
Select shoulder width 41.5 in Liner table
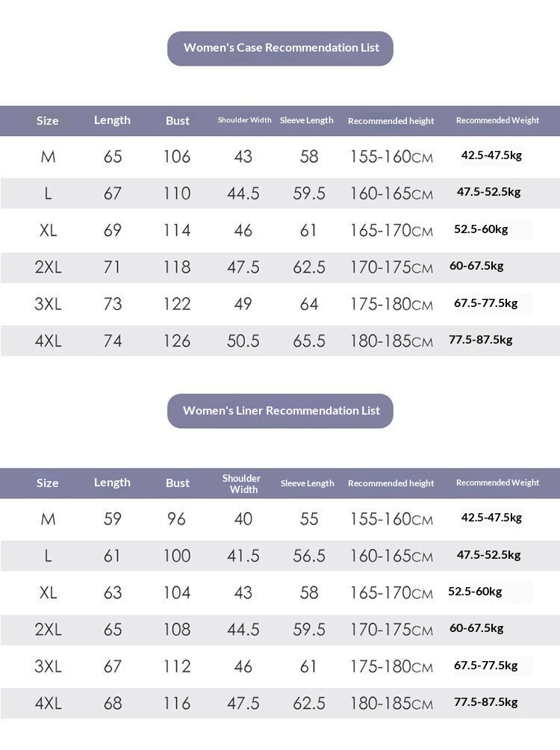point(243,556)
